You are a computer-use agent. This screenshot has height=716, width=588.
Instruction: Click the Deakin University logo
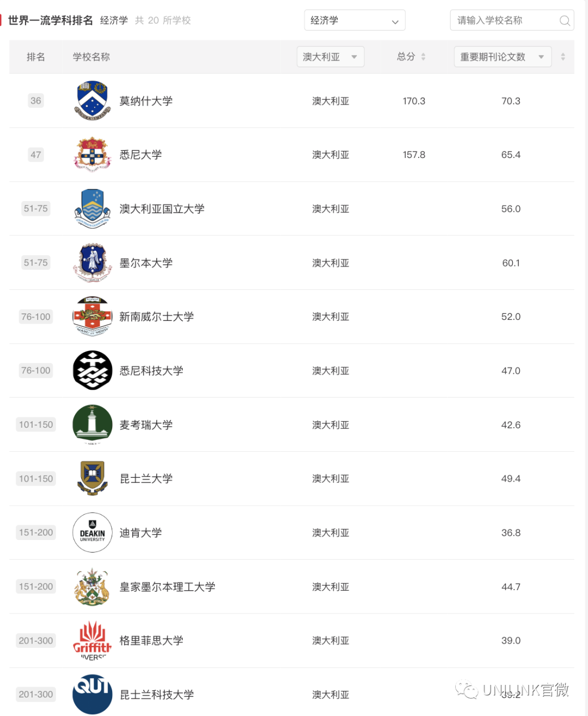(93, 532)
